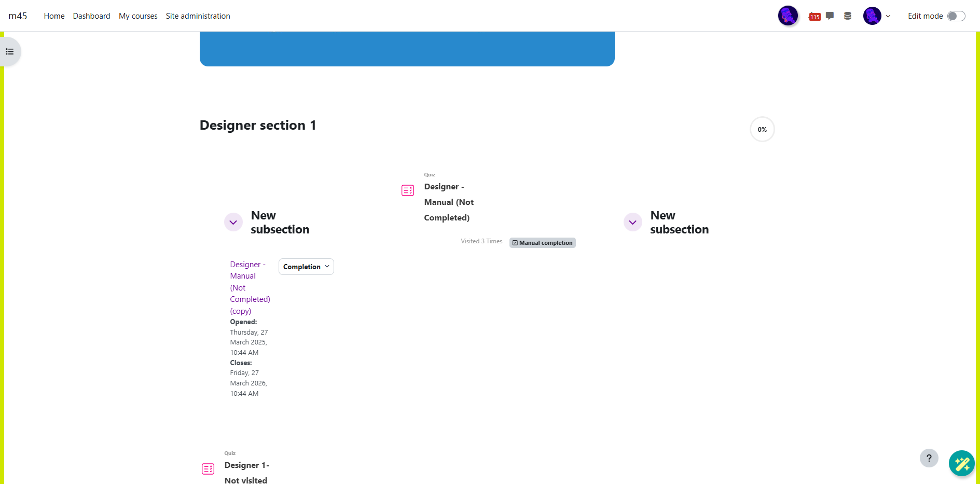Open Site administration in the top navigation
The image size is (980, 484).
pos(198,16)
